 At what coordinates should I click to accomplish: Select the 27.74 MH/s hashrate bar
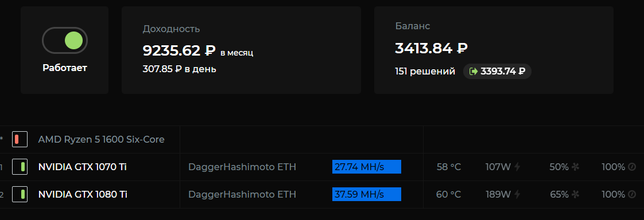tap(366, 167)
